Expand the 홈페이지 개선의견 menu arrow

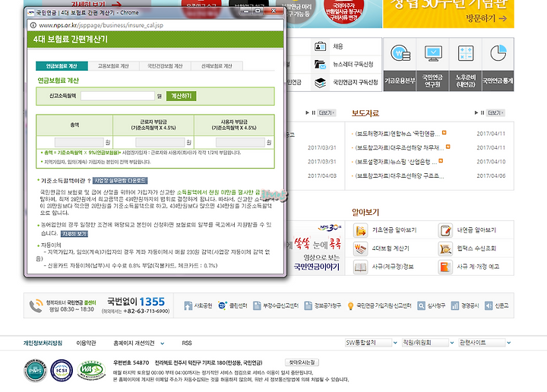coord(163,343)
